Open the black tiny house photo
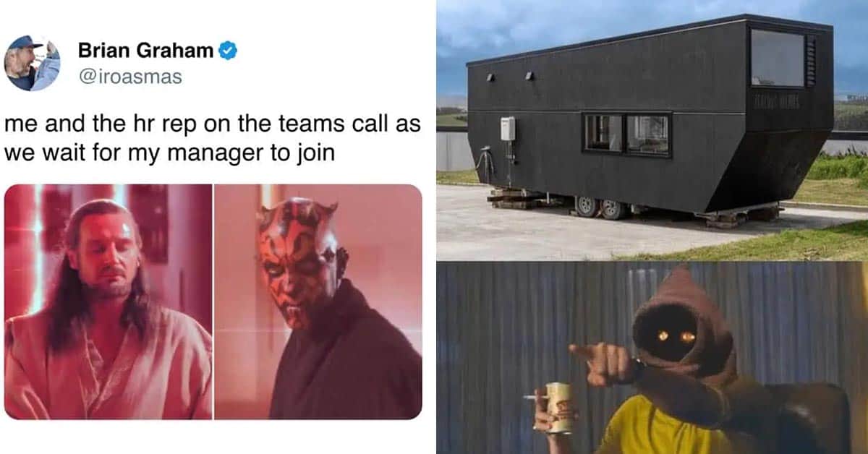This screenshot has width=868, height=454. click(x=652, y=130)
